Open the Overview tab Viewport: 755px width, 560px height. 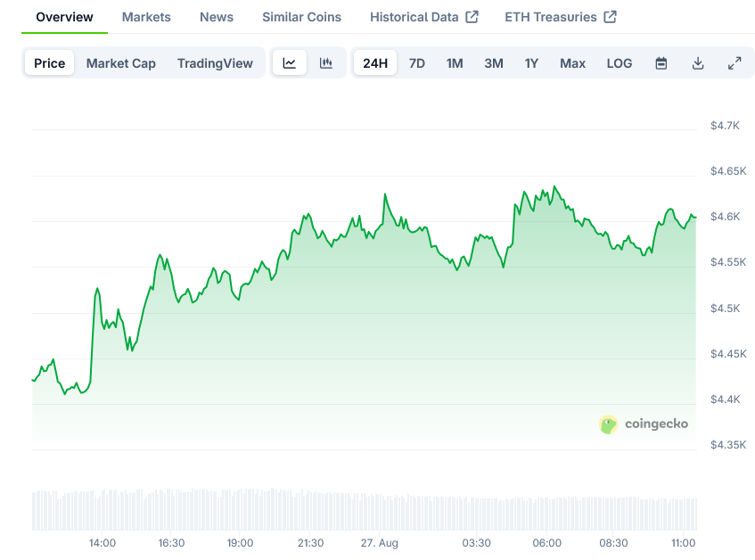click(x=64, y=17)
